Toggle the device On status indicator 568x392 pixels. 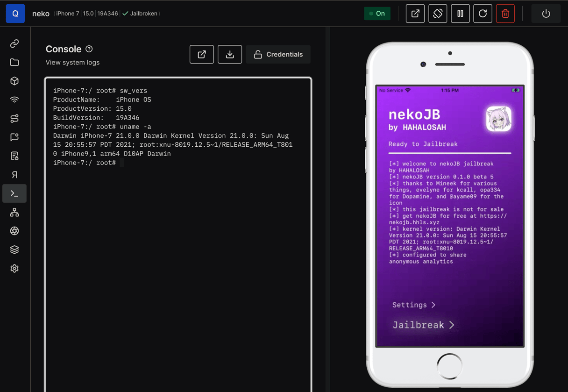(x=377, y=14)
